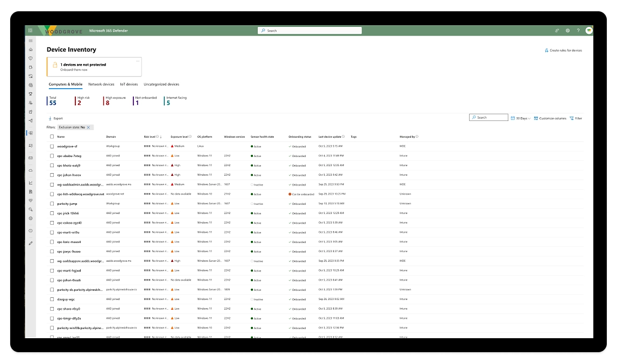Check the select-all checkbox in table header
The image size is (617, 364).
point(52,137)
